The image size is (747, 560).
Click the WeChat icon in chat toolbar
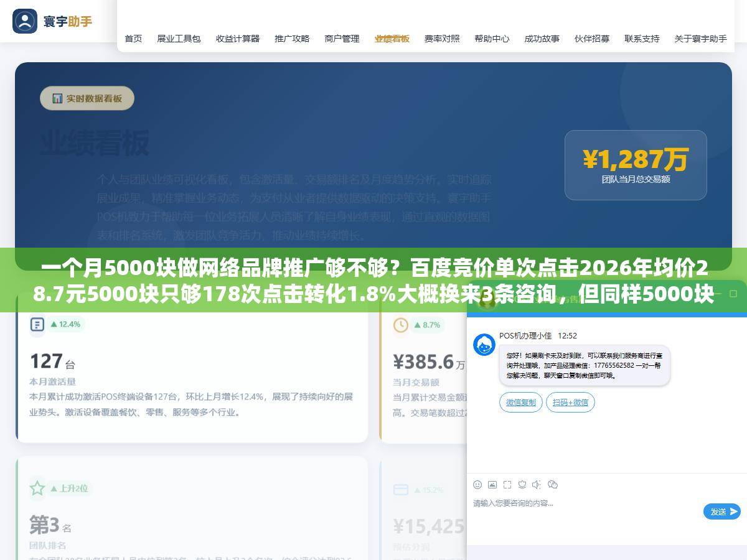[552, 485]
